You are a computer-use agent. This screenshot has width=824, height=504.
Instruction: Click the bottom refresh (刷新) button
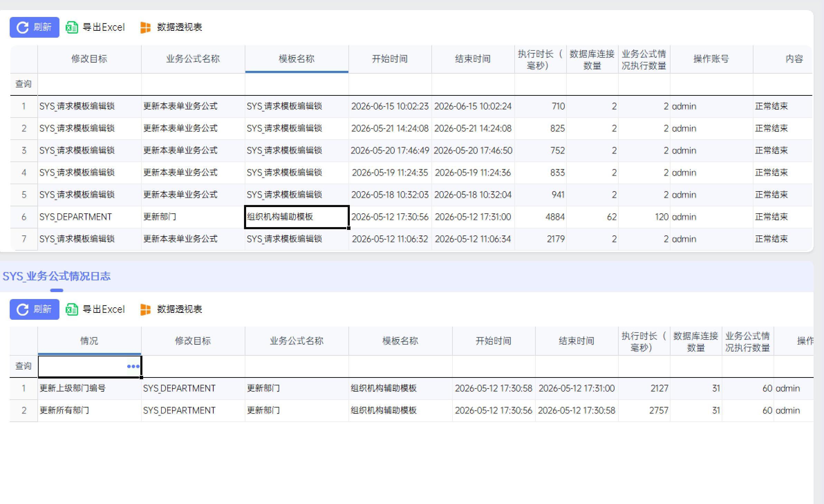tap(35, 309)
